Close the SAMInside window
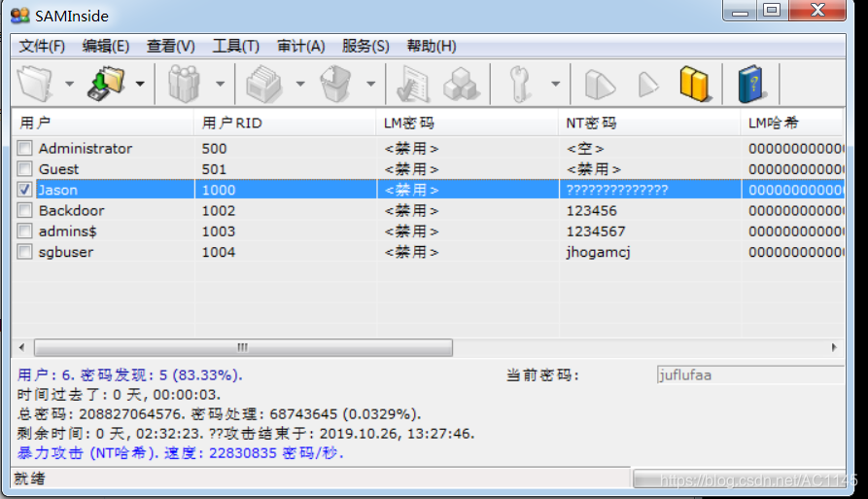The image size is (868, 499). (817, 11)
